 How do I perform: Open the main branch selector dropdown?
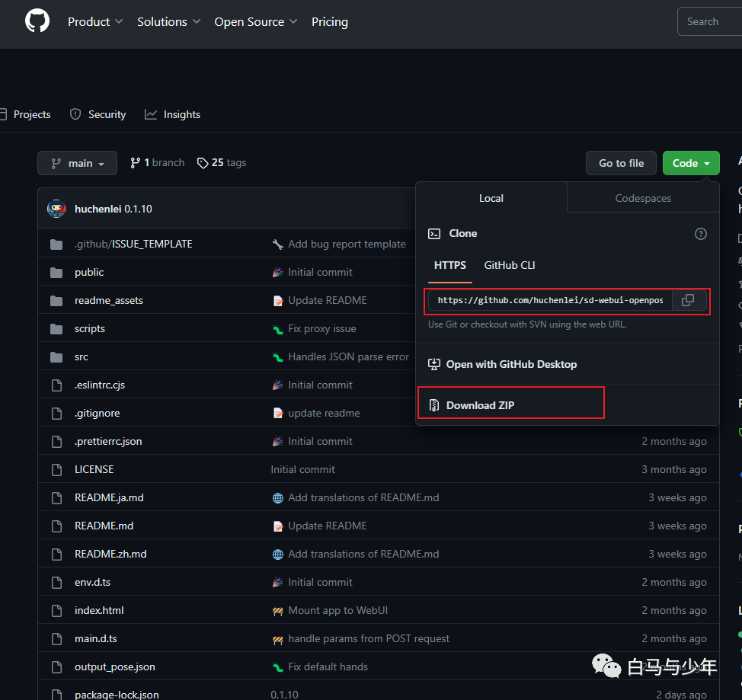pyautogui.click(x=77, y=163)
